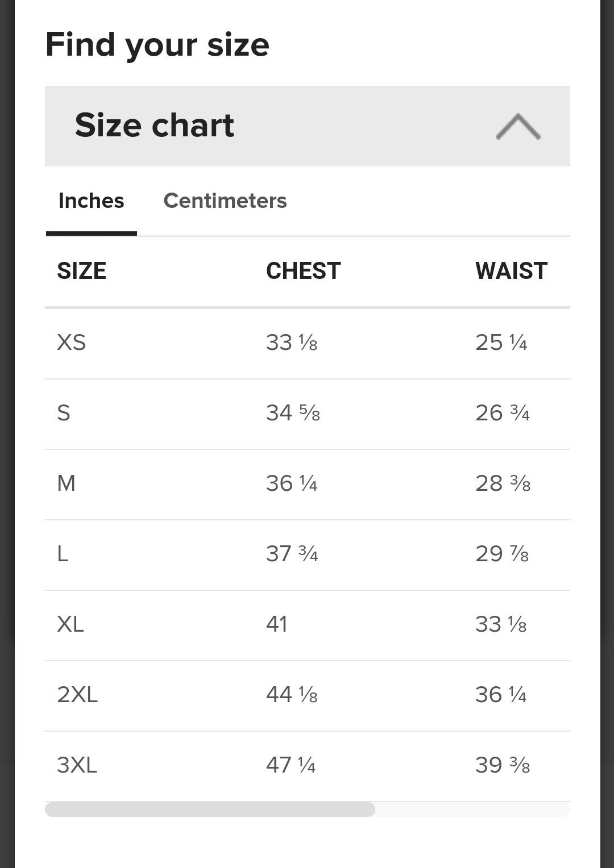614x868 pixels.
Task: Select the XS size row label
Action: click(x=72, y=343)
